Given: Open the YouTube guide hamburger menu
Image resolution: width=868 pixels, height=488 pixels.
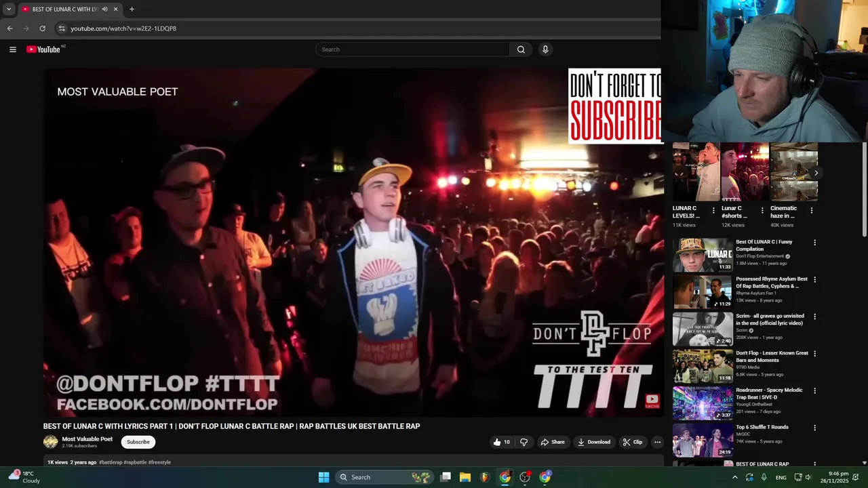Looking at the screenshot, I should click(x=12, y=49).
